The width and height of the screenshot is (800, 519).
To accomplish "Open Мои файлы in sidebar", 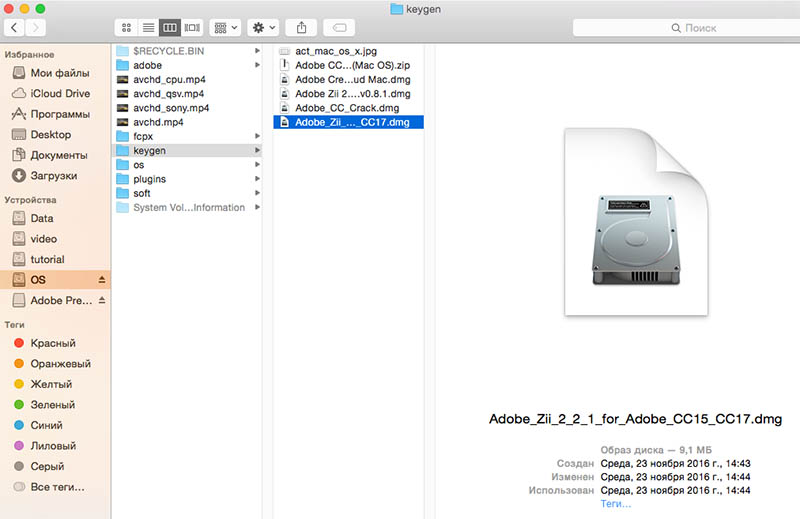I will click(55, 73).
